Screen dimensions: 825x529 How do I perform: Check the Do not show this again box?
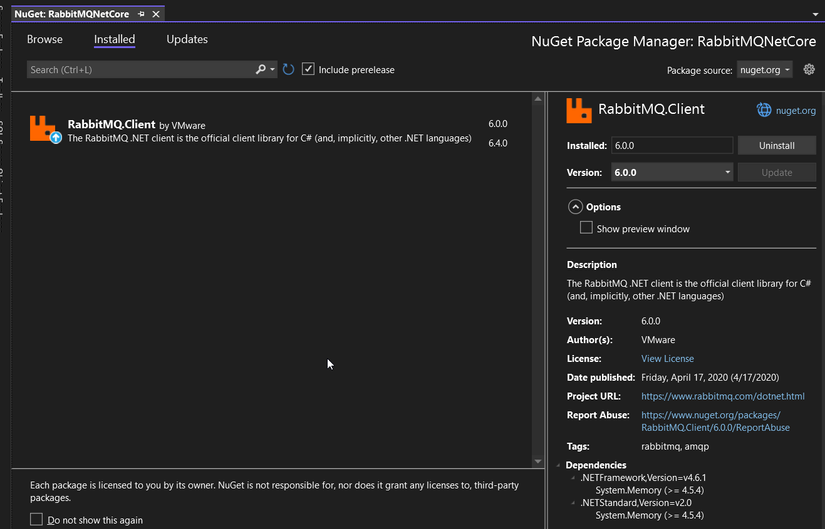tap(37, 519)
